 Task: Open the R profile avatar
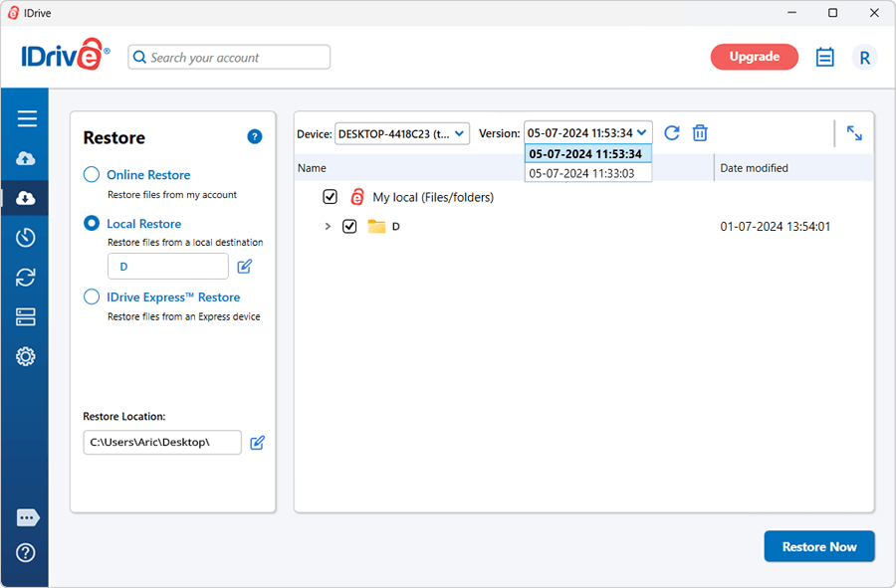click(864, 58)
